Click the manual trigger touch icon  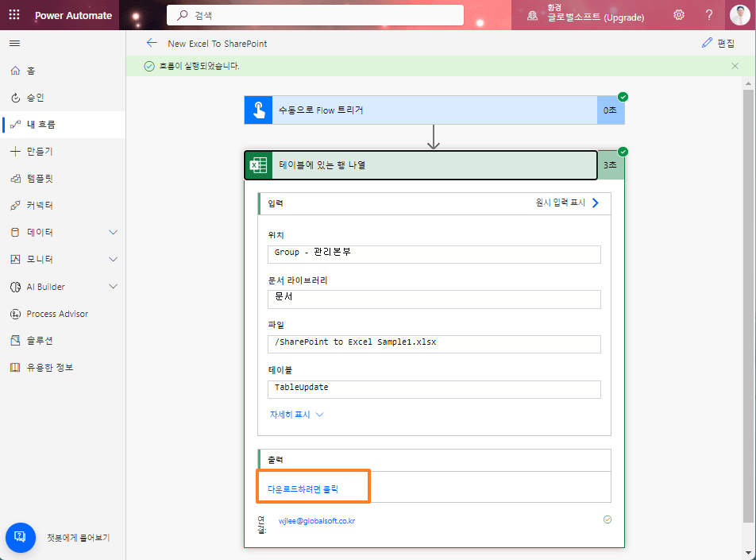[x=258, y=110]
